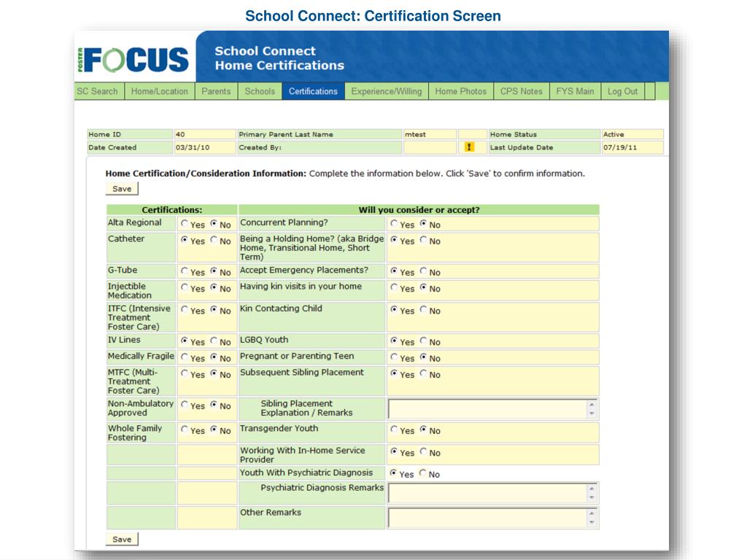Switch to the Home/Location tab
747x560 pixels.
point(160,91)
